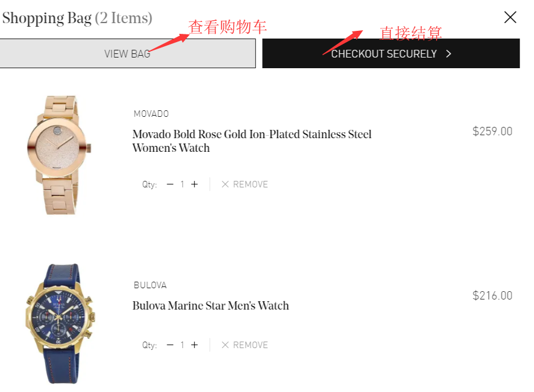This screenshot has width=534, height=392.
Task: Click the MOVADO brand label
Action: pyautogui.click(x=151, y=114)
